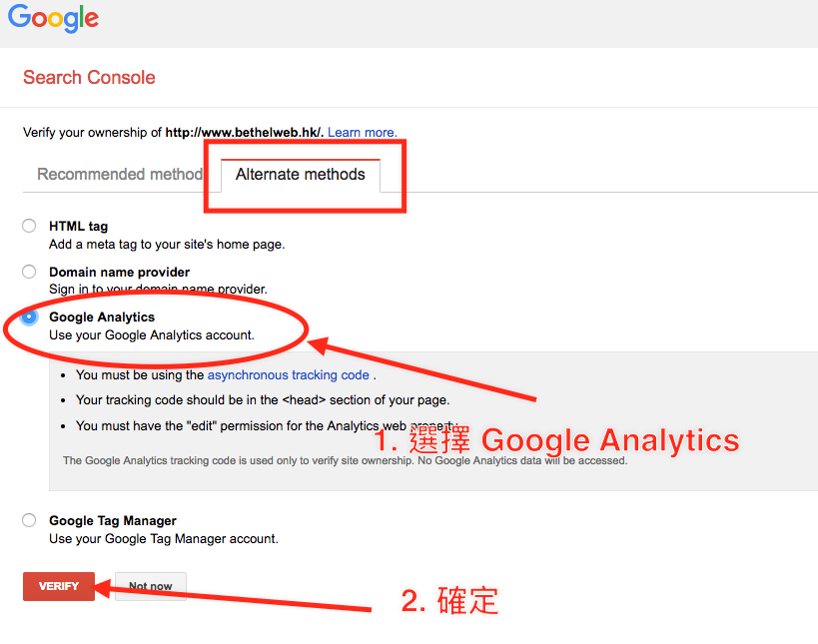Click the 'No Google Analytics data will be accessed' note
Screen dimensions: 818x644
coord(522,460)
